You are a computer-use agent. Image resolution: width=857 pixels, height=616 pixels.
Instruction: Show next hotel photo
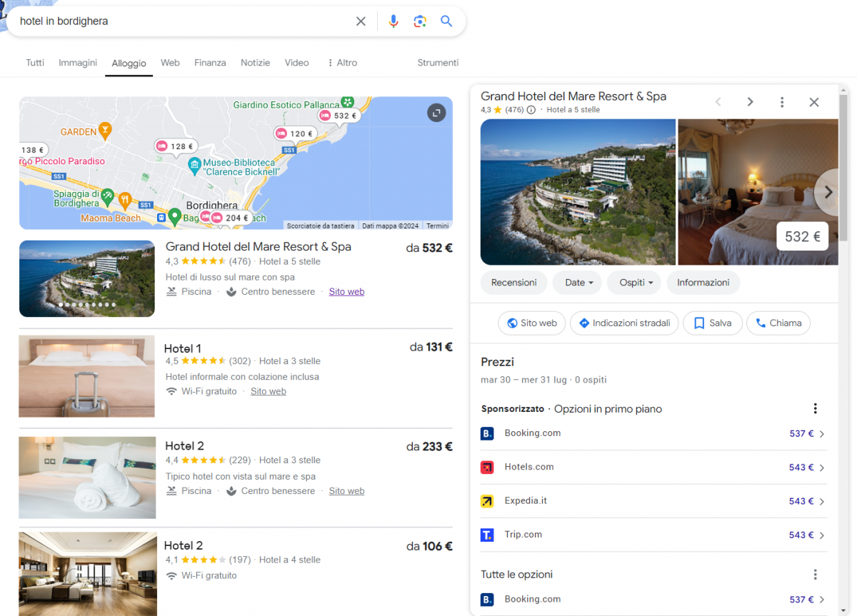pyautogui.click(x=828, y=192)
